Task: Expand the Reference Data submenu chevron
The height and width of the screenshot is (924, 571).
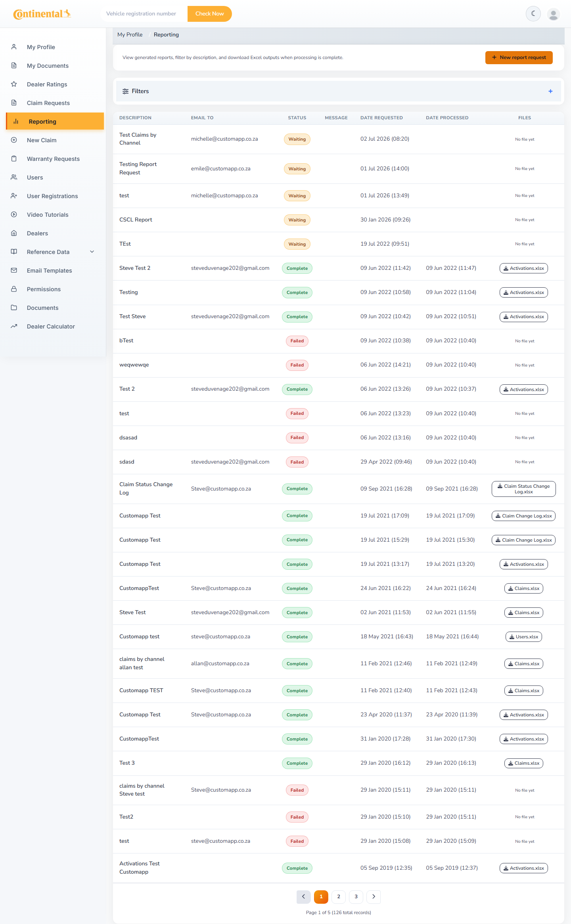Action: pos(92,252)
